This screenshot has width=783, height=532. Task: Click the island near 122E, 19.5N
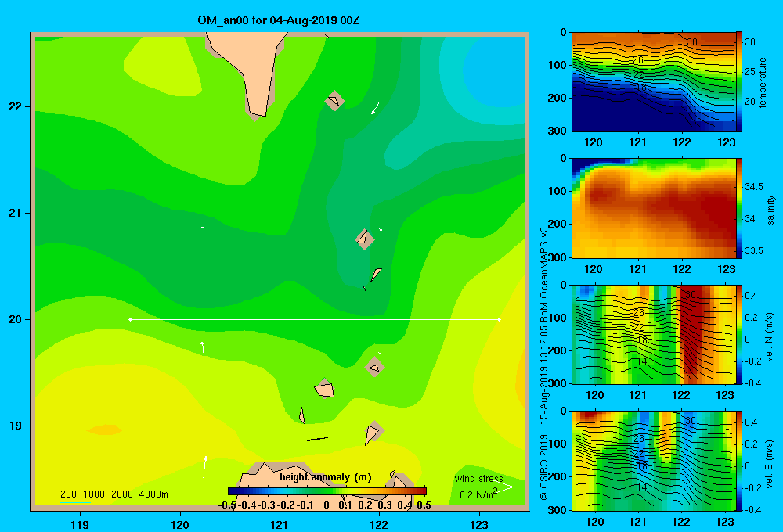pyautogui.click(x=374, y=368)
